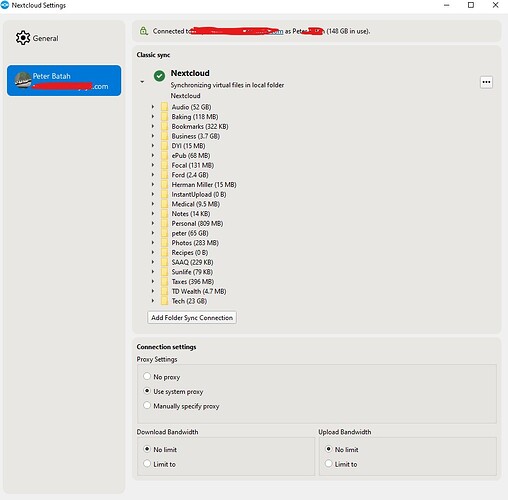Click the Nextcloud logo in title bar
Image resolution: width=508 pixels, height=500 pixels.
click(5, 5)
